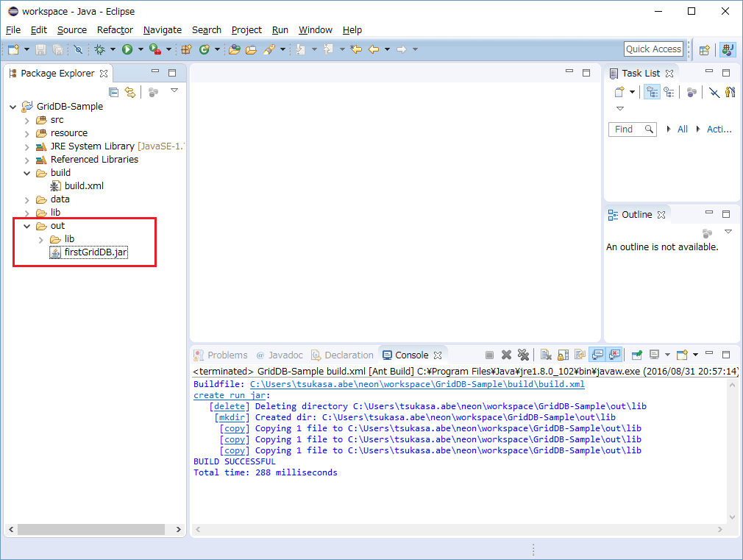The height and width of the screenshot is (560, 743).
Task: Click Remove All Terminated Launches icon
Action: 523,355
